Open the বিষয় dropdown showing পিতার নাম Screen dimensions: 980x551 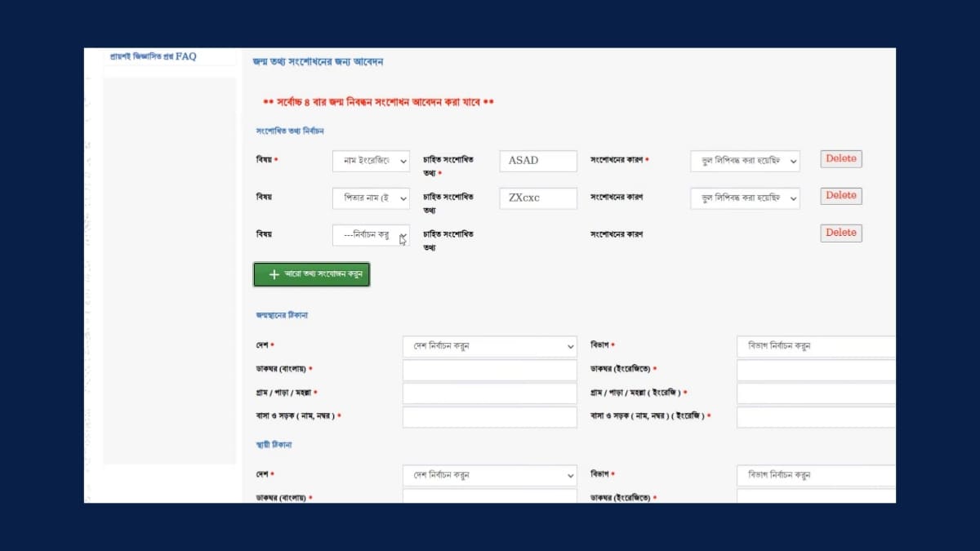[371, 198]
